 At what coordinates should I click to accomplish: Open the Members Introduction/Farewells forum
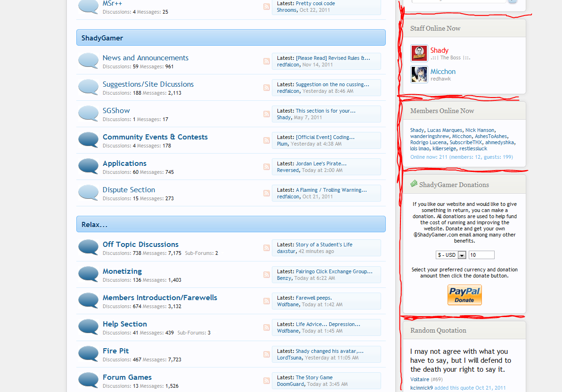[160, 298]
